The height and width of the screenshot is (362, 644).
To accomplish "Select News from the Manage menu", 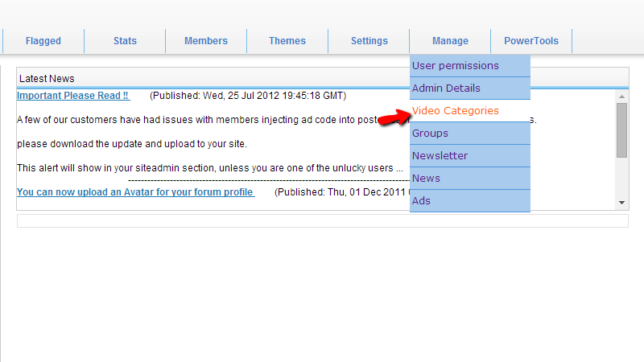I will (470, 179).
